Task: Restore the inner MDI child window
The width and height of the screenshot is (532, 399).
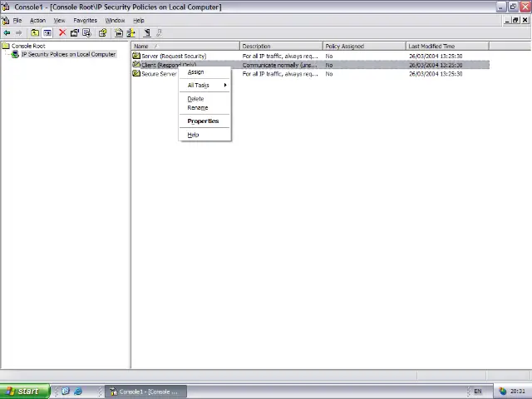Action: point(515,20)
